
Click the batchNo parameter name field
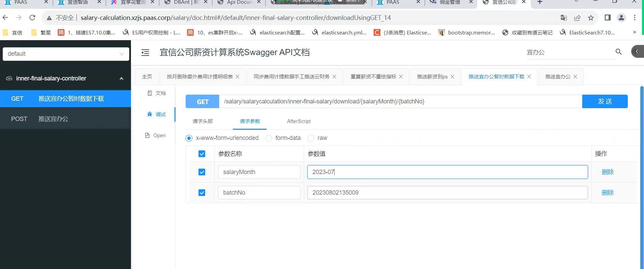(x=259, y=193)
